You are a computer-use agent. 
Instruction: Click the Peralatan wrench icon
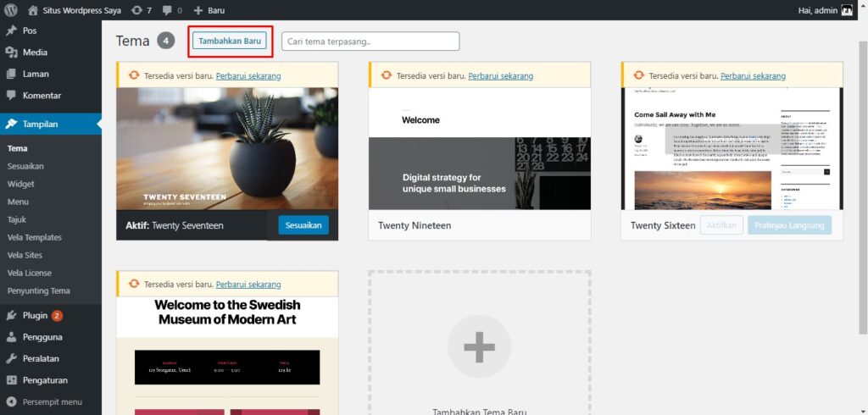[x=11, y=358]
